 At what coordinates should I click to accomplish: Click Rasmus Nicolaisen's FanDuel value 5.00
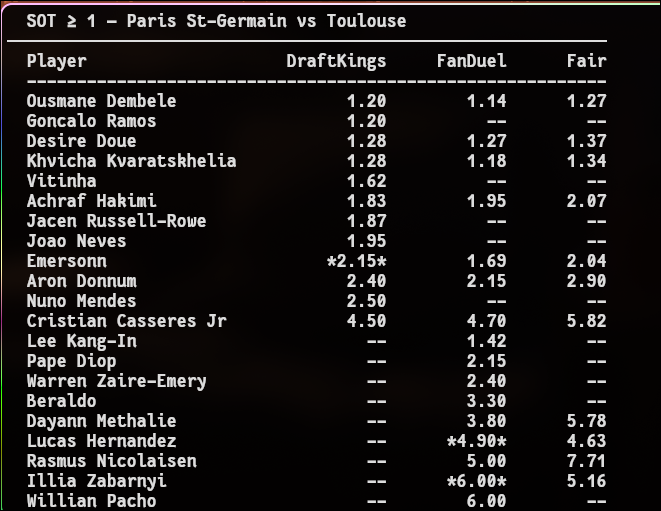(x=486, y=461)
